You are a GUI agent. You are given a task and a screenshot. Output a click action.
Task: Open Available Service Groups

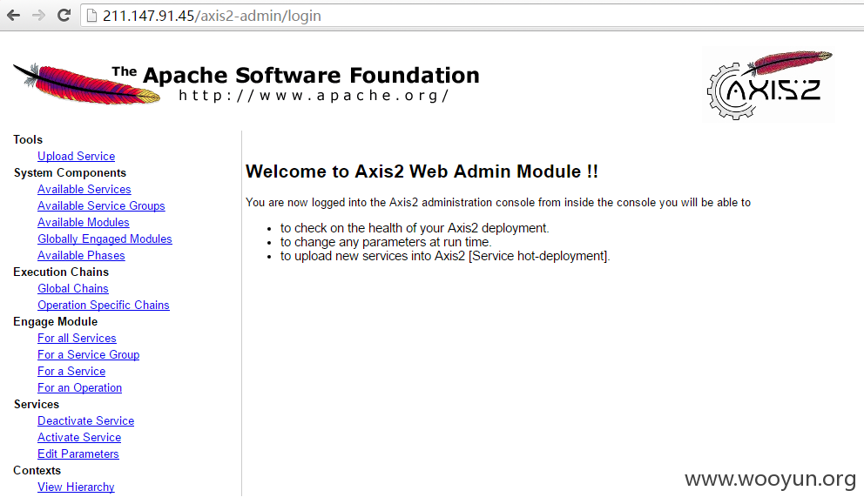click(x=101, y=206)
